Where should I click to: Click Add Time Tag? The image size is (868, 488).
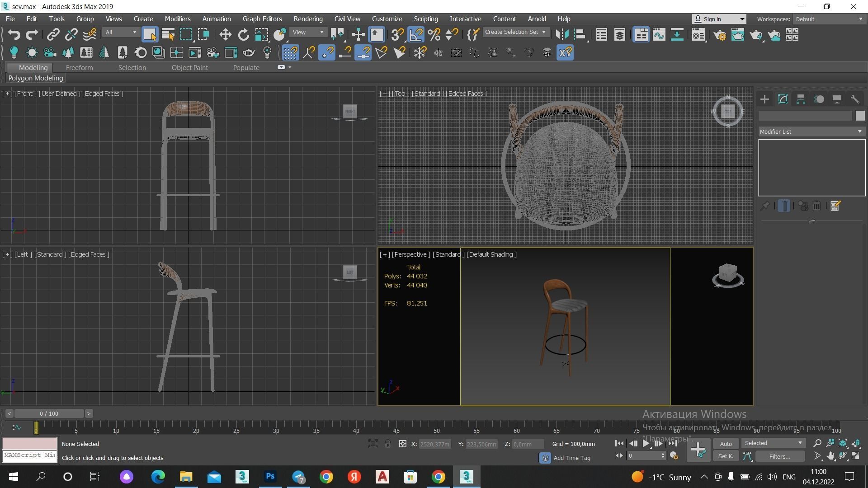tap(571, 458)
